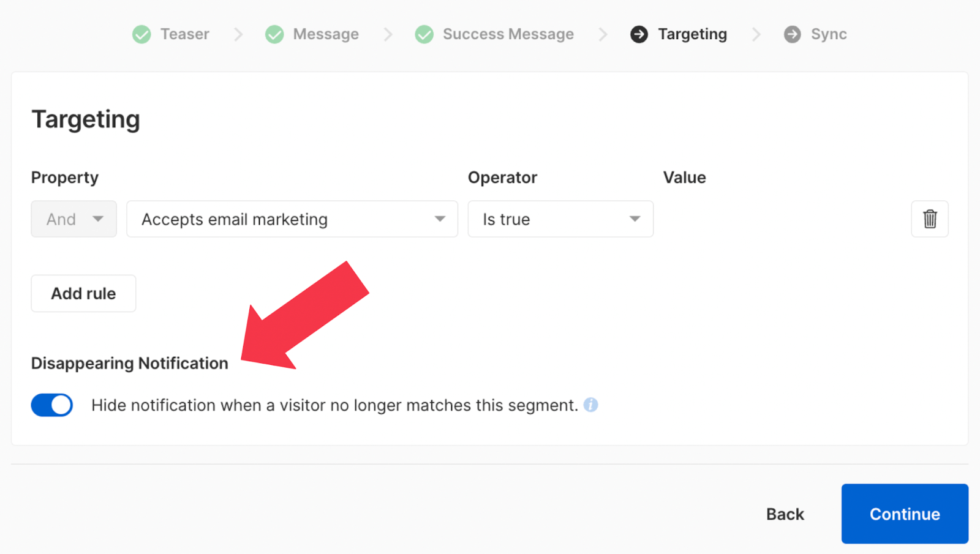Expand the Accepts email marketing property dropdown
The height and width of the screenshot is (554, 980).
point(292,219)
